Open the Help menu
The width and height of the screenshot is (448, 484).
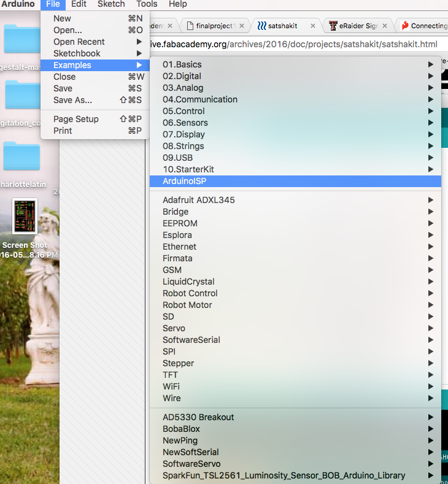tap(177, 4)
